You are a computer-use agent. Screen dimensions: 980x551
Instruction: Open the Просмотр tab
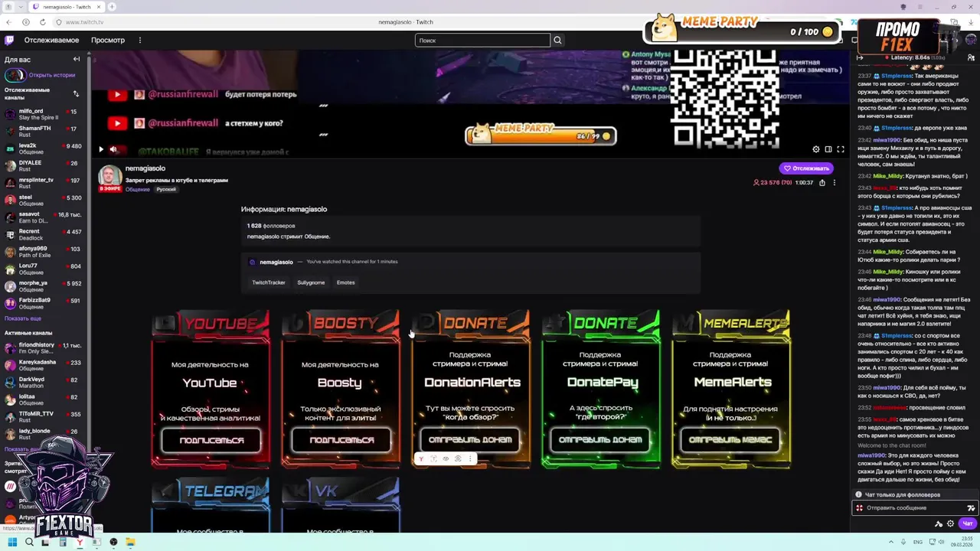(108, 40)
